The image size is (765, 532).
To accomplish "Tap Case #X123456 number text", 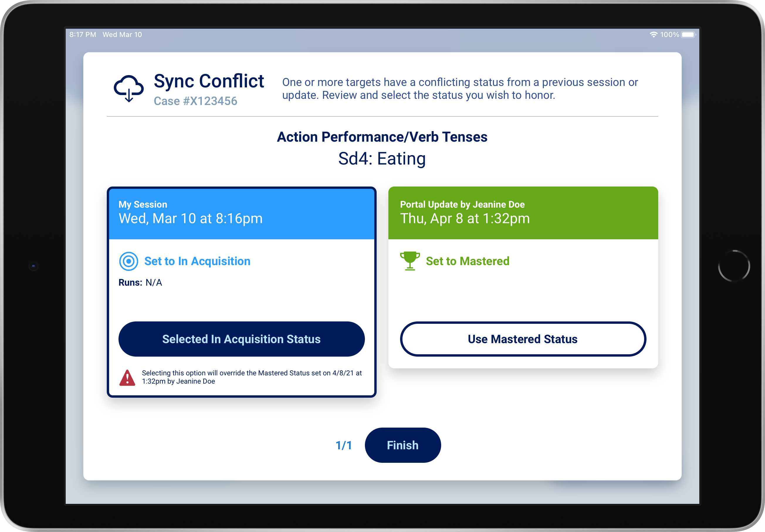I will pyautogui.click(x=195, y=101).
